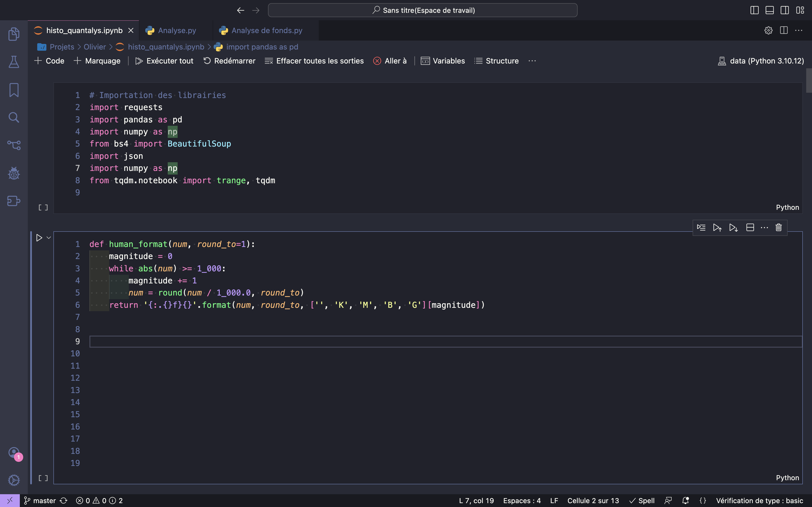This screenshot has height=507, width=812.
Task: Open the Run and Debug sidebar
Action: point(14,173)
